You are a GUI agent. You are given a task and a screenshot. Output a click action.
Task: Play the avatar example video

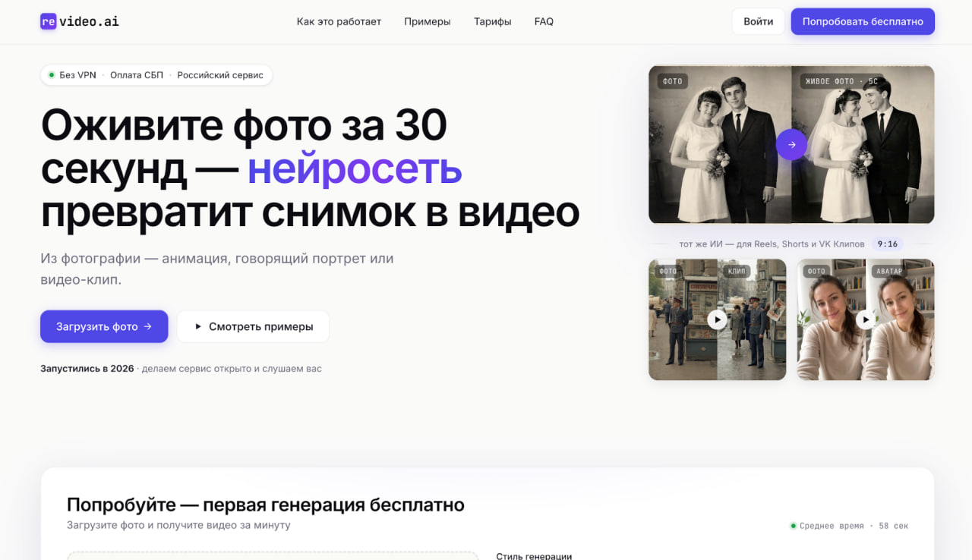click(866, 319)
